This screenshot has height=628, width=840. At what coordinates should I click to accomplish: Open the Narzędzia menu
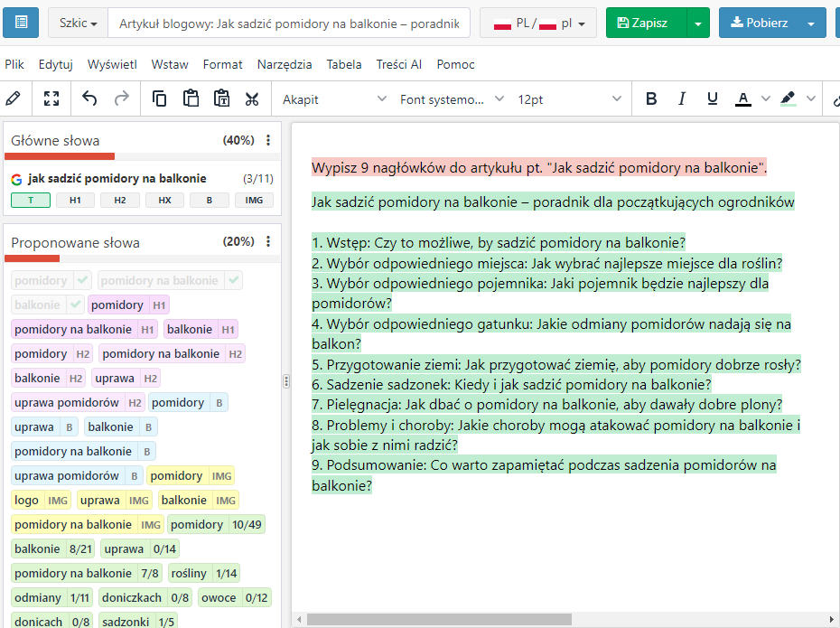point(285,64)
